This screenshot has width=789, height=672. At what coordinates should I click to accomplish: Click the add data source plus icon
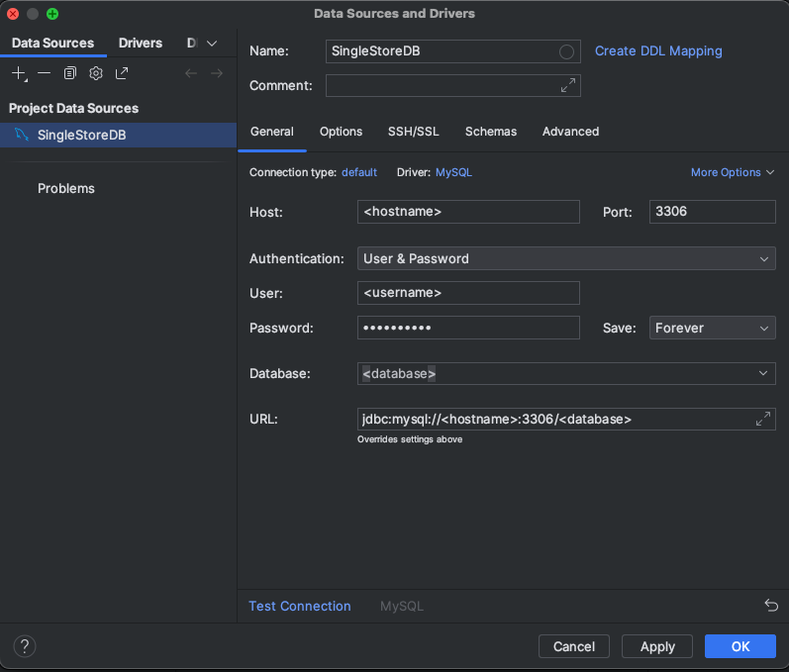click(19, 73)
